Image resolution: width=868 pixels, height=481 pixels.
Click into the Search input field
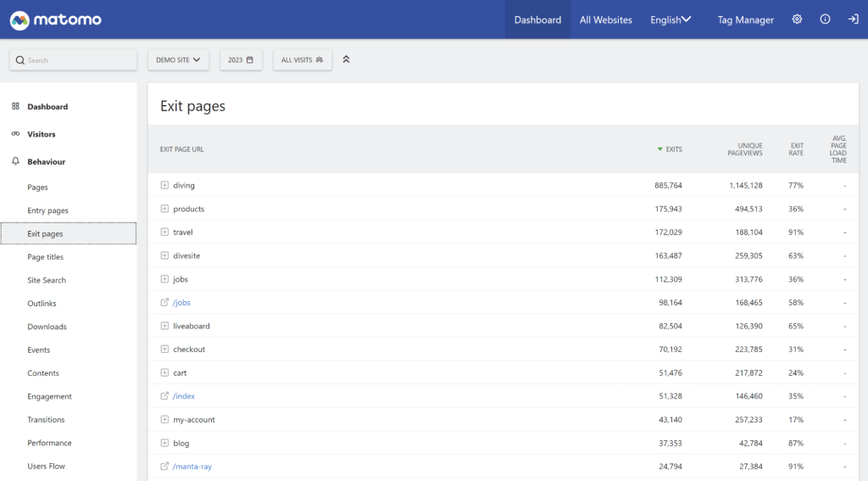tap(73, 60)
